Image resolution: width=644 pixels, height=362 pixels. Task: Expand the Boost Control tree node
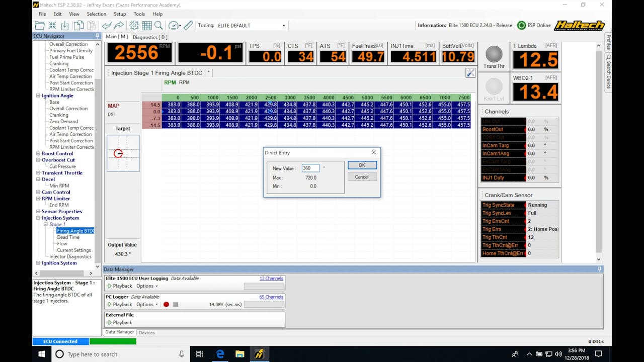point(38,154)
